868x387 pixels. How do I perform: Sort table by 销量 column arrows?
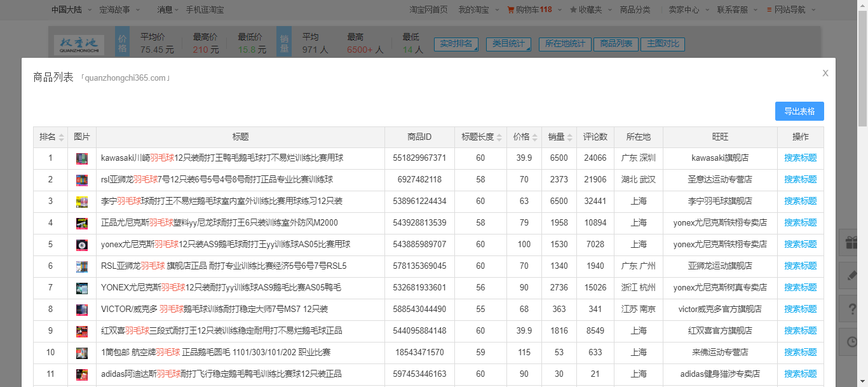click(569, 137)
